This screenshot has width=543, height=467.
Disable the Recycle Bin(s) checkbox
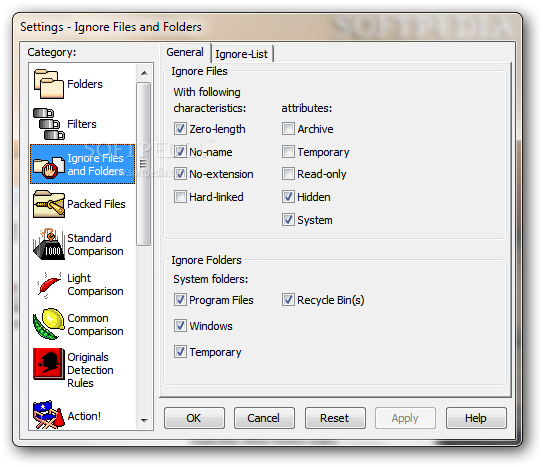(x=288, y=300)
